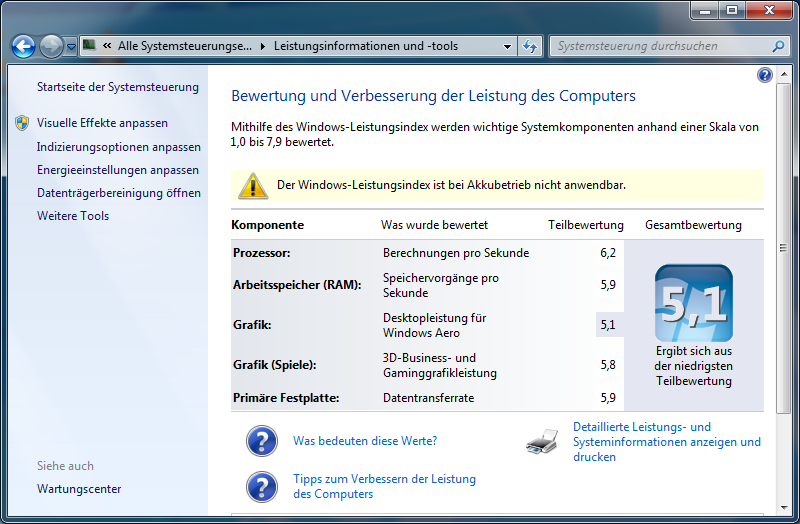The width and height of the screenshot is (800, 524).
Task: Click question mark icon beside 'Tipps zum Verbessern'
Action: click(262, 487)
